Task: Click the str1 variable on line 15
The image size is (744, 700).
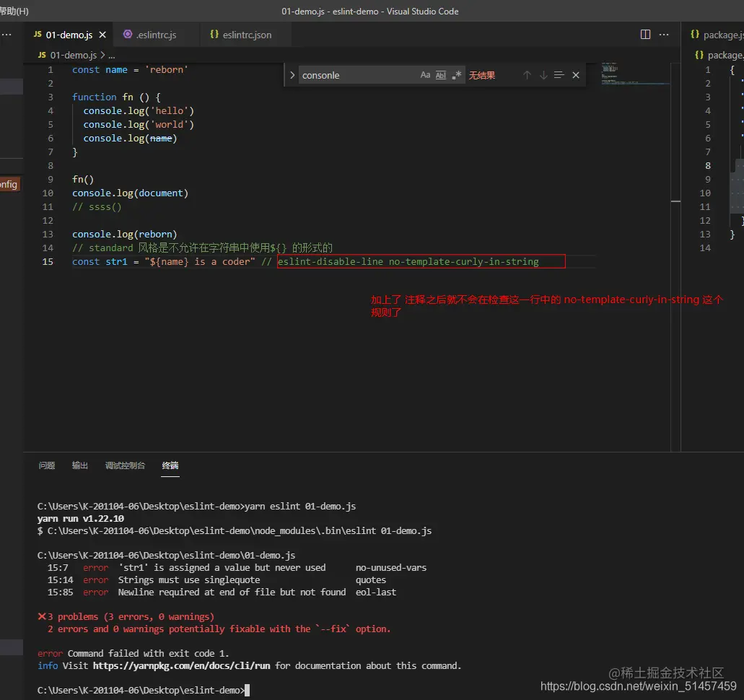Action: point(116,261)
